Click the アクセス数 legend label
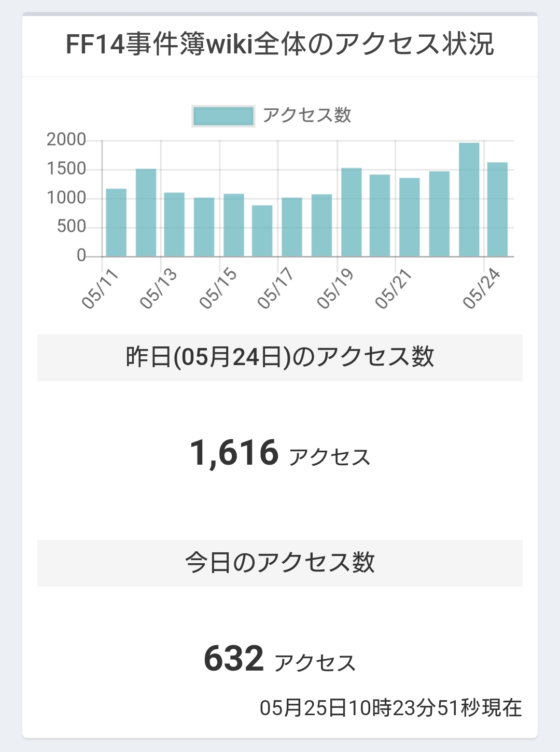This screenshot has height=752, width=560. (x=307, y=115)
